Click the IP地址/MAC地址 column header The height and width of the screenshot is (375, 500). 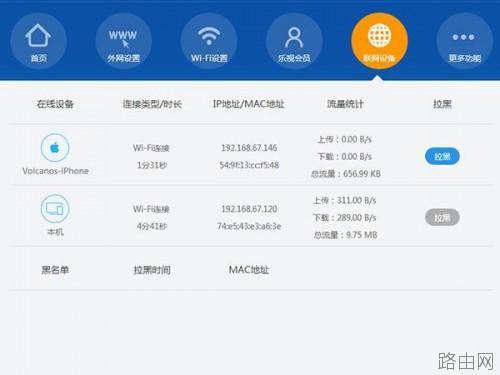249,104
